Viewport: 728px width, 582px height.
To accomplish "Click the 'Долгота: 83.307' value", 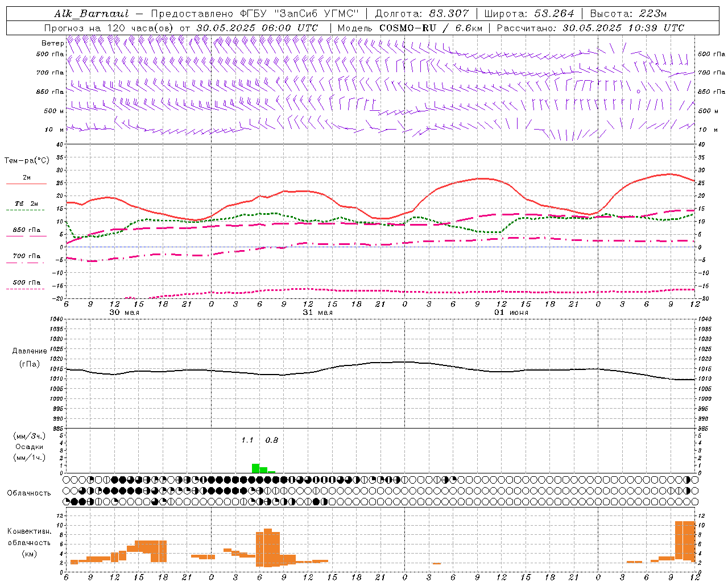I will click(422, 14).
